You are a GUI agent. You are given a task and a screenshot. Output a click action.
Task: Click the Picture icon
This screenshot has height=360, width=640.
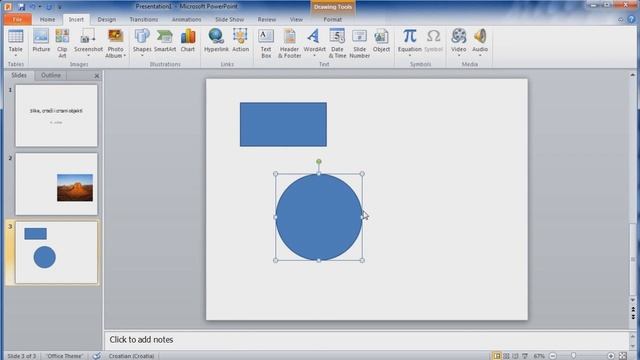click(41, 41)
